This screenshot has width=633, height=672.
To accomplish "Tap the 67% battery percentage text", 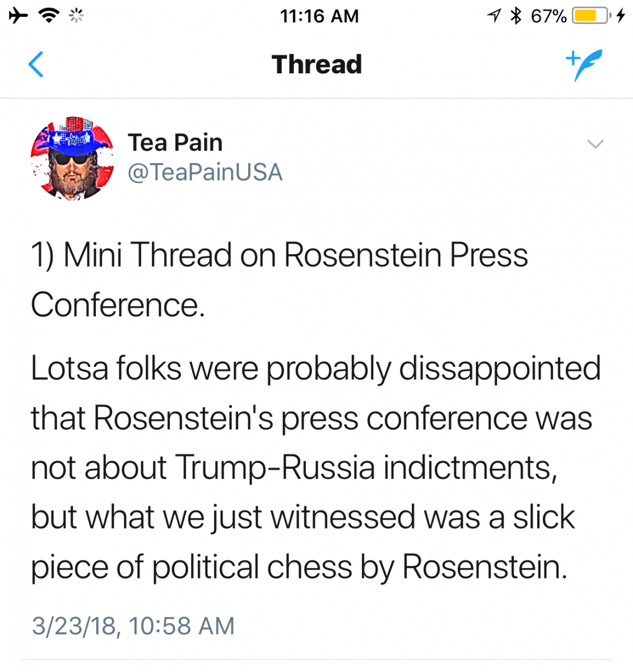I will point(549,16).
